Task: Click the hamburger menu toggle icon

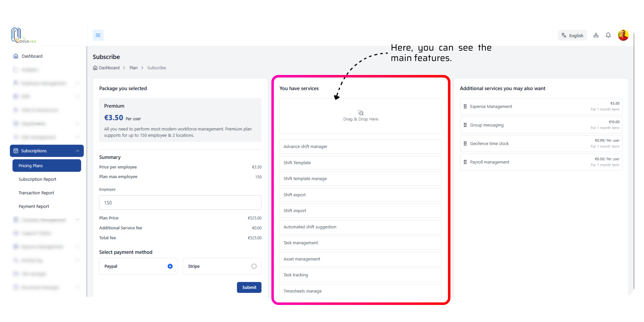Action: (x=98, y=35)
